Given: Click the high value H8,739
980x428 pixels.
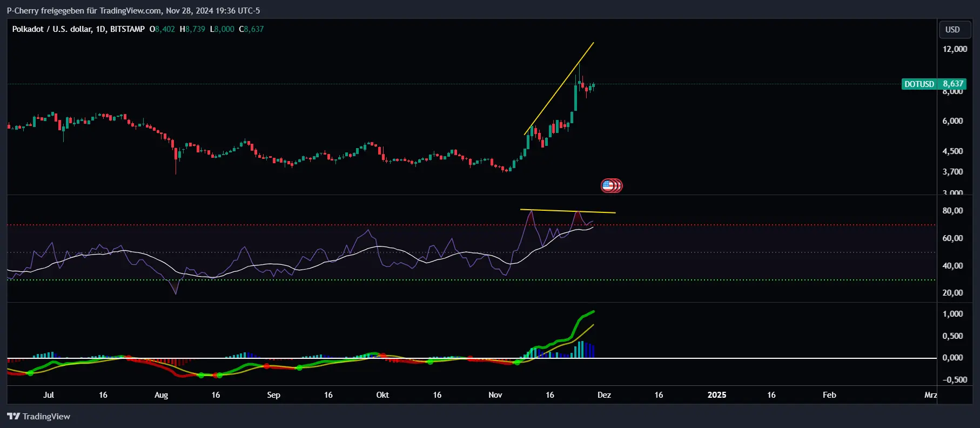Looking at the screenshot, I should click(x=192, y=29).
